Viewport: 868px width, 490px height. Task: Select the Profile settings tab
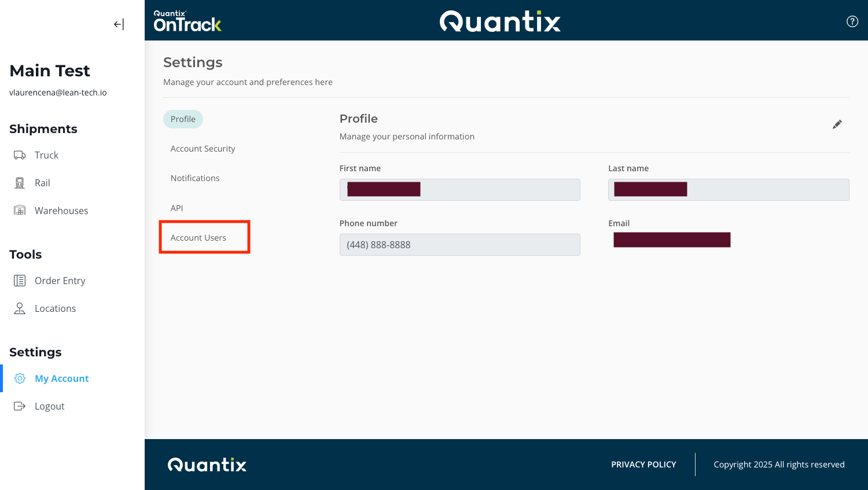point(183,119)
